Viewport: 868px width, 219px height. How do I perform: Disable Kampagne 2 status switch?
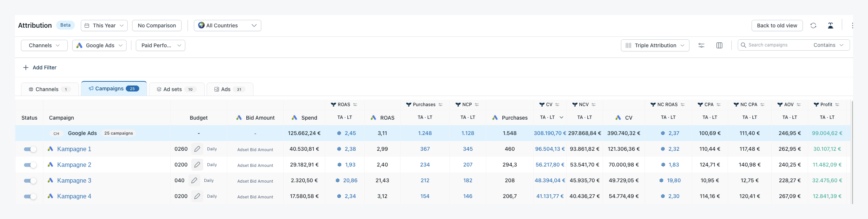point(30,165)
